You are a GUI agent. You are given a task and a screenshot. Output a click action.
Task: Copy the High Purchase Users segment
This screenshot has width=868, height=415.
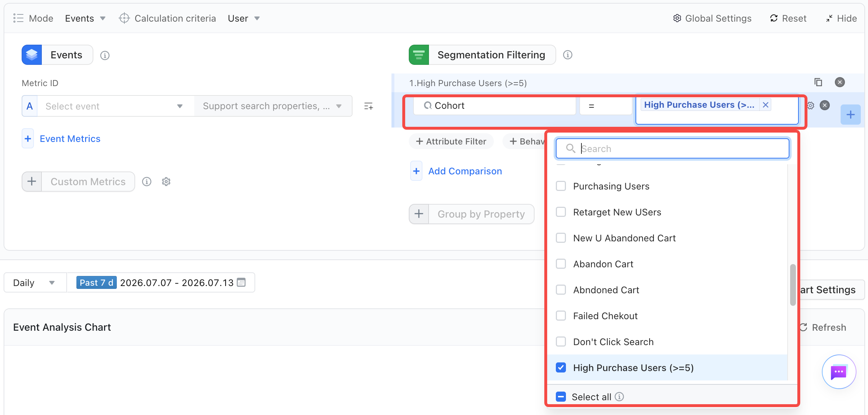pos(818,82)
